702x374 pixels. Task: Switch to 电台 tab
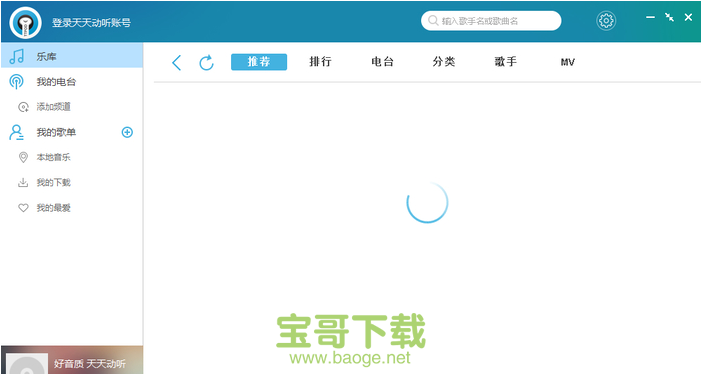[x=382, y=62]
